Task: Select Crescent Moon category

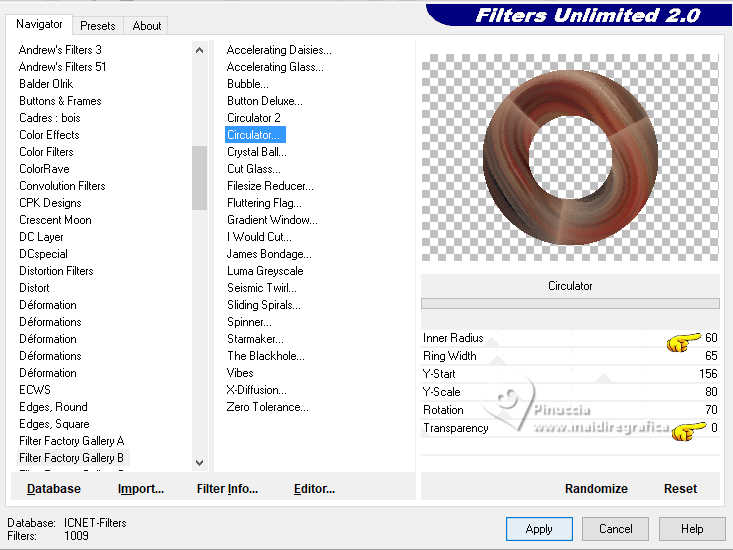Action: (x=55, y=220)
